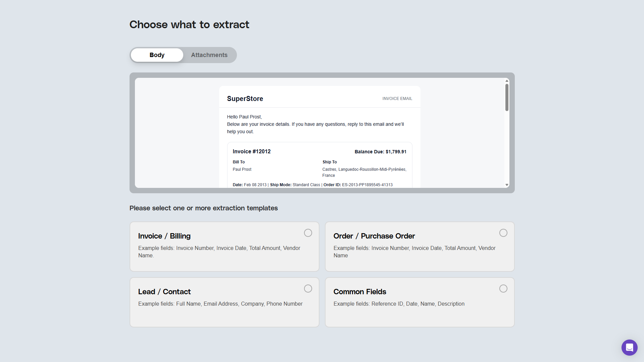
Task: Click the Lead / Contact card title
Action: coord(164,292)
